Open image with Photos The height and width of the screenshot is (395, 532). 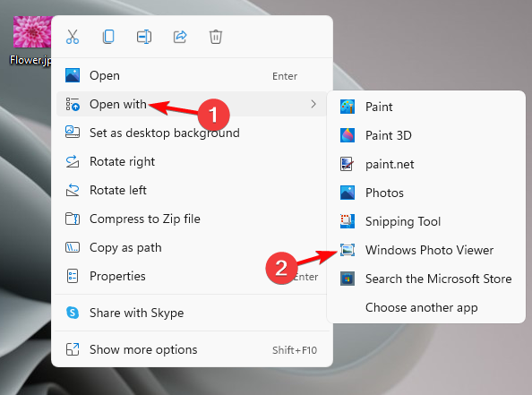pyautogui.click(x=426, y=193)
